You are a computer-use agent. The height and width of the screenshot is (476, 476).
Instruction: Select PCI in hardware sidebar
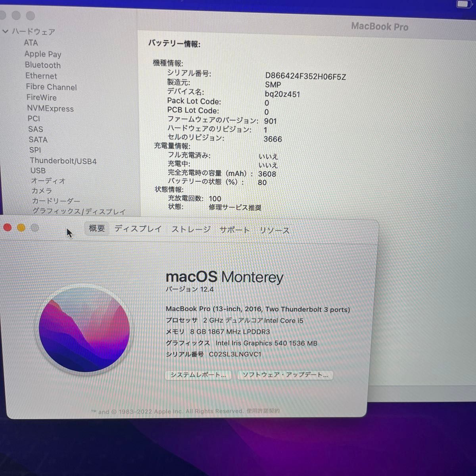pos(34,119)
